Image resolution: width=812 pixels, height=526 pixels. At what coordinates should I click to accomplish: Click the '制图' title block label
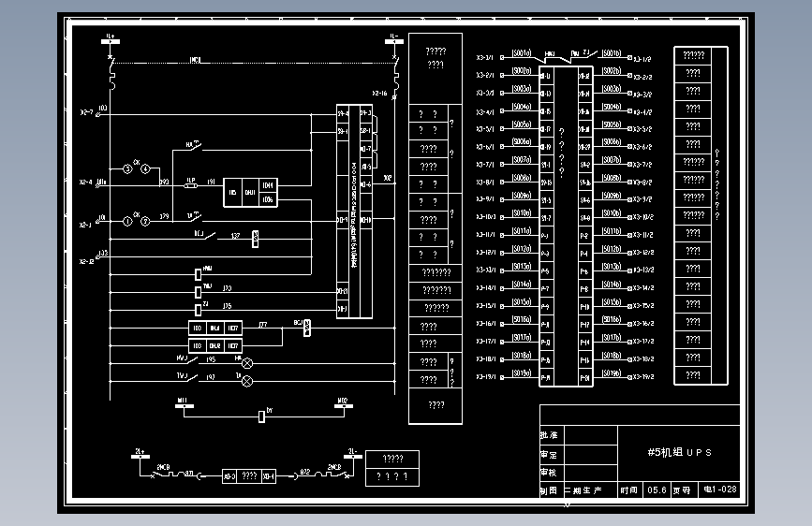549,490
